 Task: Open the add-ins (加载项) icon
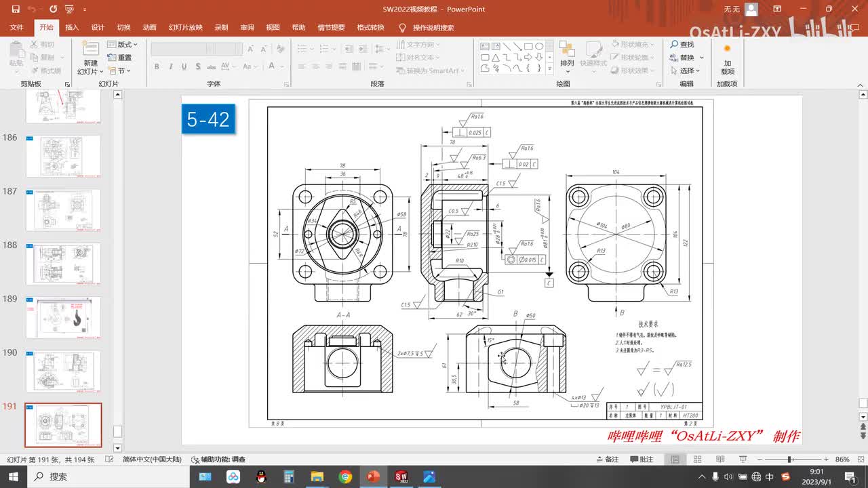tap(727, 49)
